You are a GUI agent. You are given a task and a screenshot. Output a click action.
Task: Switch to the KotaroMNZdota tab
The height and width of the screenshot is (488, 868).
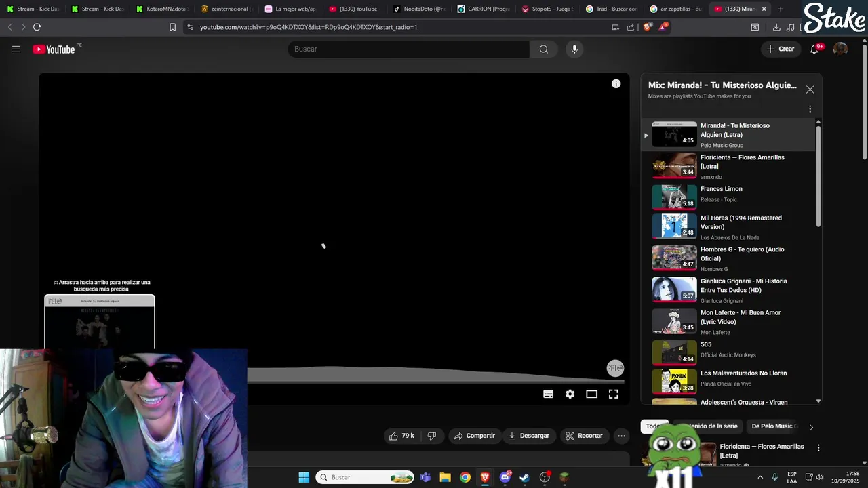[x=162, y=9]
